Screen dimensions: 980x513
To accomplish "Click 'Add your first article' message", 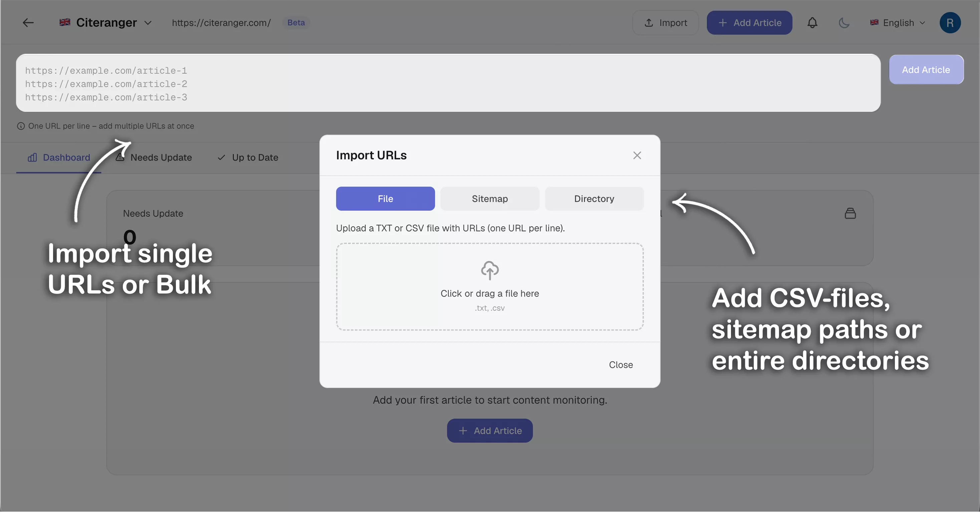I will [490, 400].
